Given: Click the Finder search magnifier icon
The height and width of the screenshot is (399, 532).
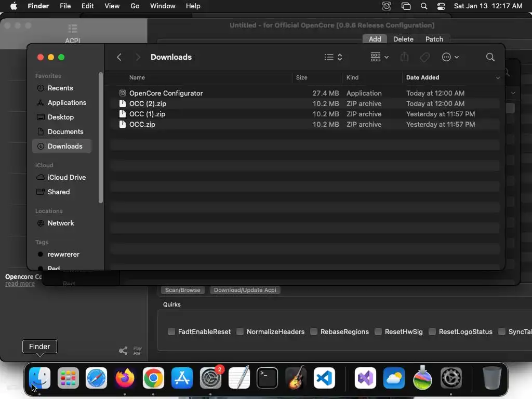Looking at the screenshot, I should pos(490,57).
